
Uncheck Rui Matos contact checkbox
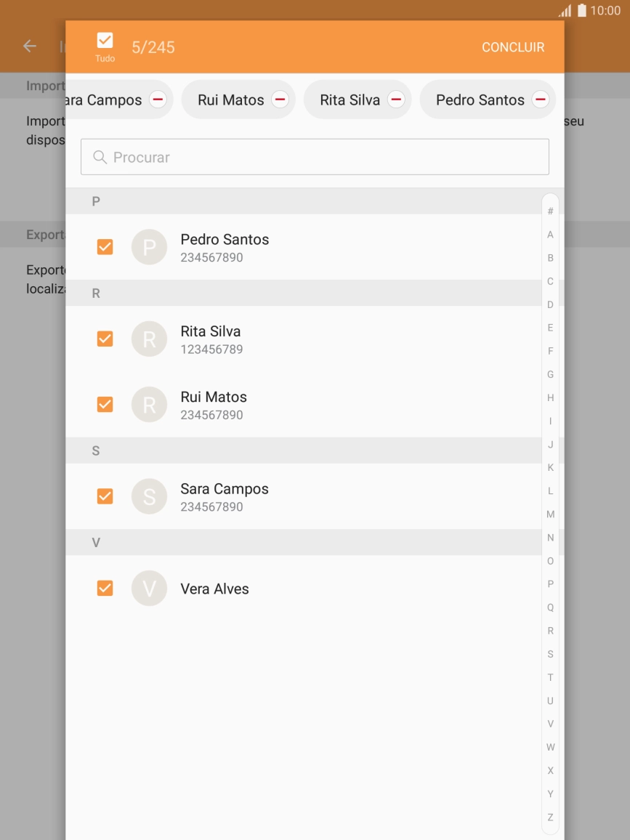coord(105,405)
